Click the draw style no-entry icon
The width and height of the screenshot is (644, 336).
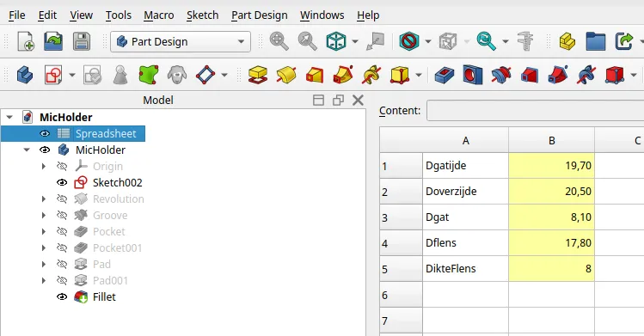pos(409,41)
